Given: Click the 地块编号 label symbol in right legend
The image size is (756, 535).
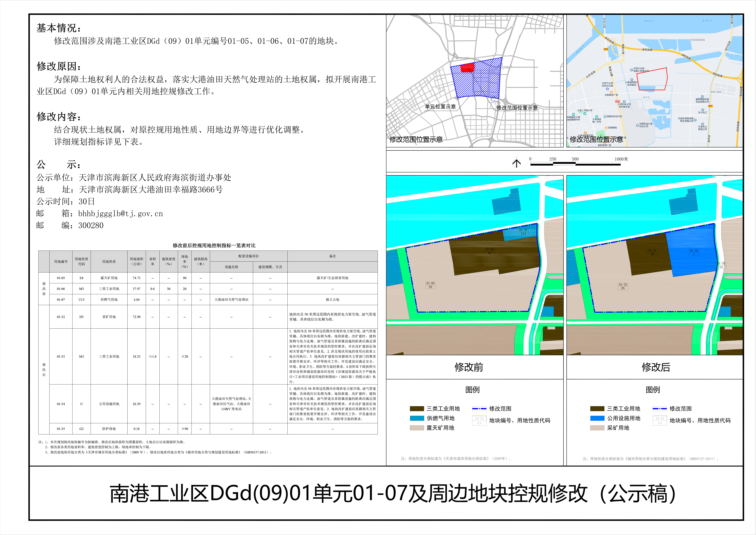Looking at the screenshot, I should pyautogui.click(x=660, y=421).
